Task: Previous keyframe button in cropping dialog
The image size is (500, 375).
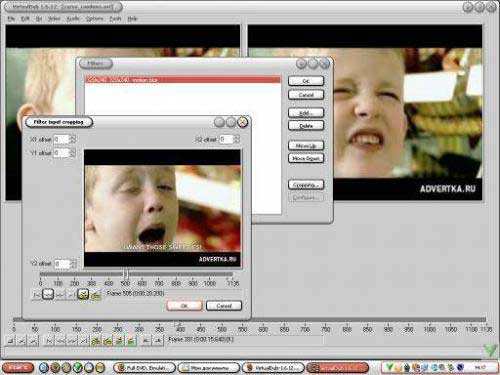Action: point(83,294)
